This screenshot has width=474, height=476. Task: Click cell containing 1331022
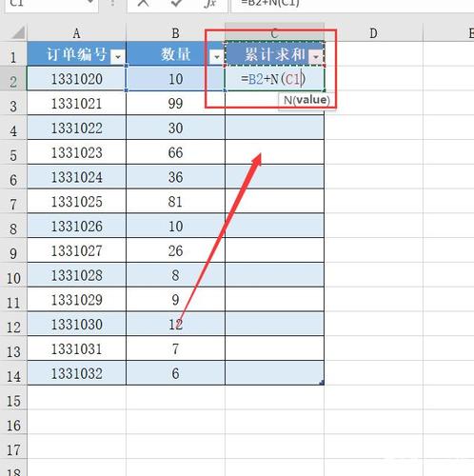pyautogui.click(x=76, y=128)
